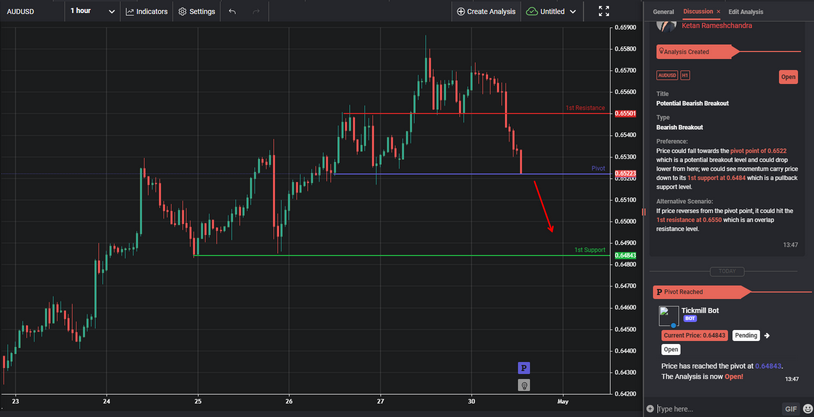Click the 0.65900 price axis label
814x417 pixels.
point(625,27)
